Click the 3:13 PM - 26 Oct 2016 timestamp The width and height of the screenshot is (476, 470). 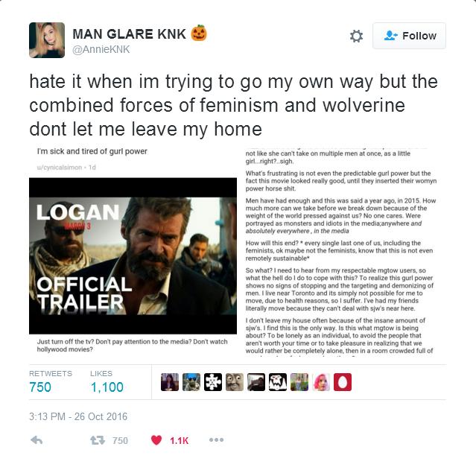[x=78, y=416]
